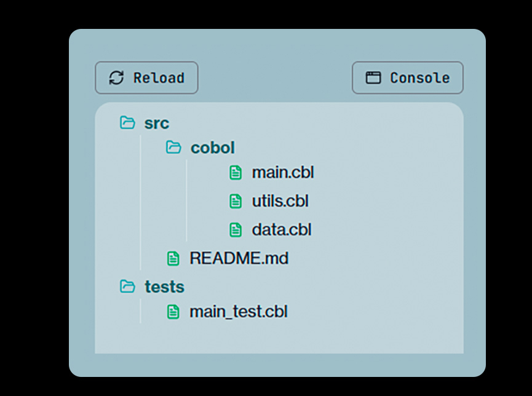Image resolution: width=532 pixels, height=396 pixels.
Task: Click the file icon beside data.cbl
Action: (x=236, y=229)
